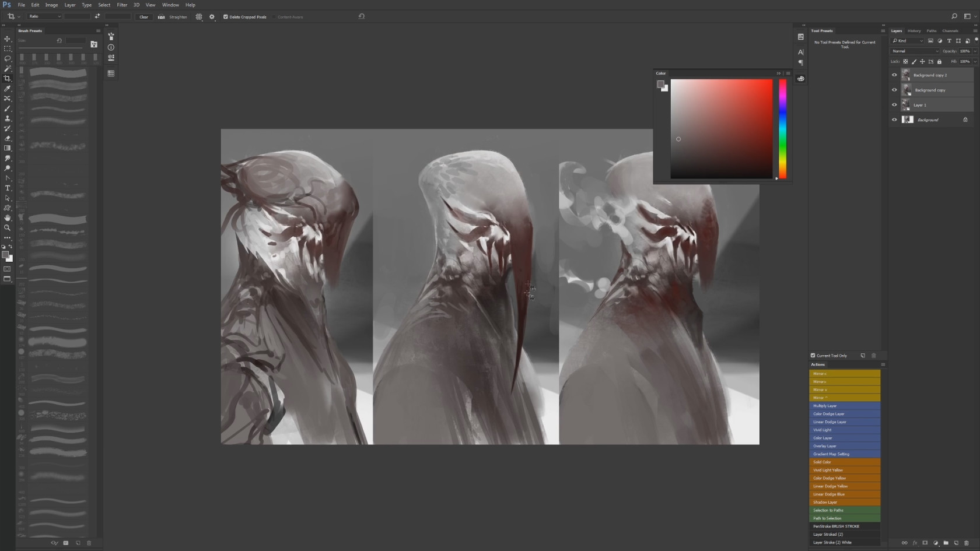Select the Magic Wand tool
Image resolution: width=980 pixels, height=551 pixels.
pos(8,69)
